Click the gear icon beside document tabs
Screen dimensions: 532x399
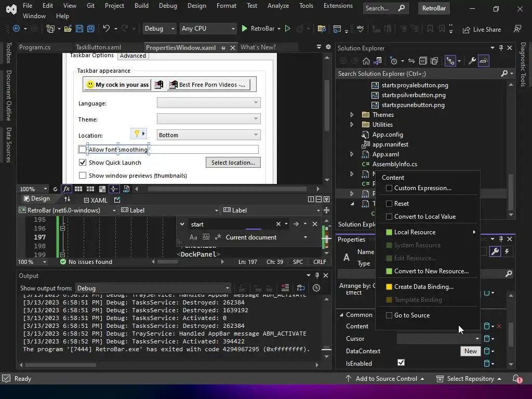pos(328,47)
